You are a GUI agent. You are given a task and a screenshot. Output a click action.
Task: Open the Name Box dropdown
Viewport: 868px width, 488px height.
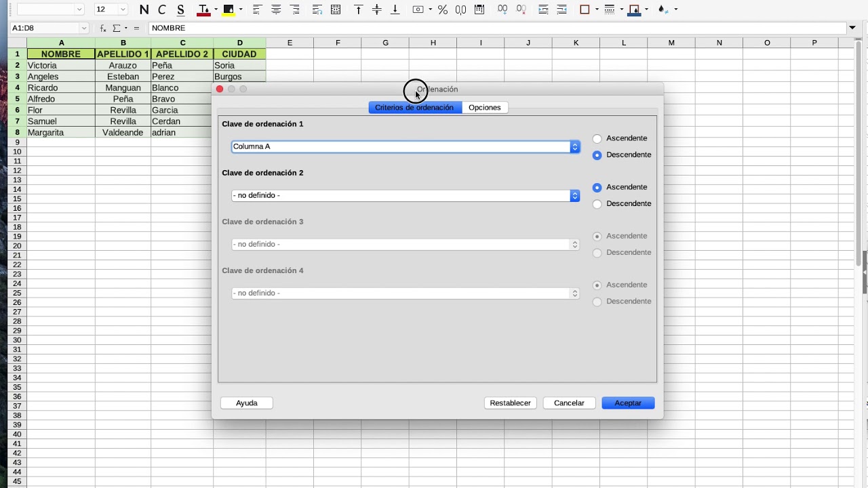84,28
